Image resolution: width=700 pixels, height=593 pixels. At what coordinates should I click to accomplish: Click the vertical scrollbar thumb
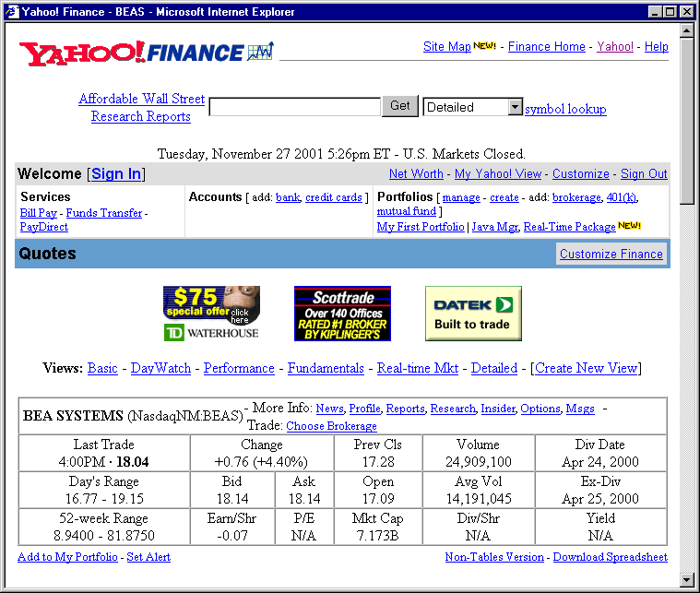click(686, 121)
